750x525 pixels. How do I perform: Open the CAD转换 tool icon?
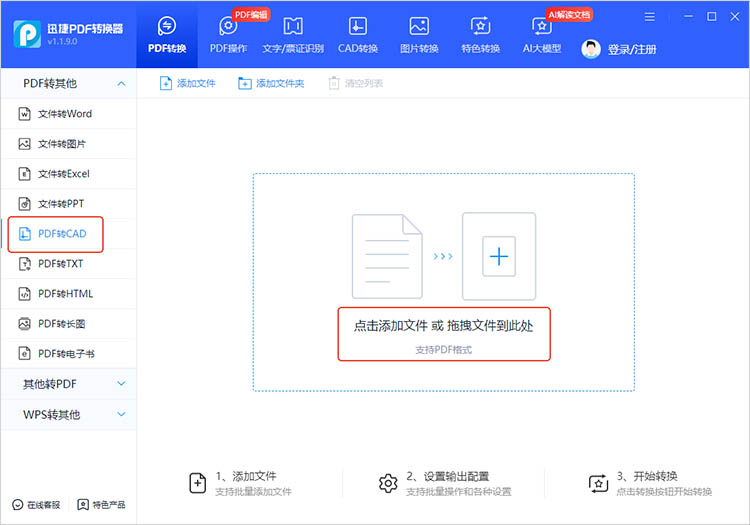click(357, 27)
